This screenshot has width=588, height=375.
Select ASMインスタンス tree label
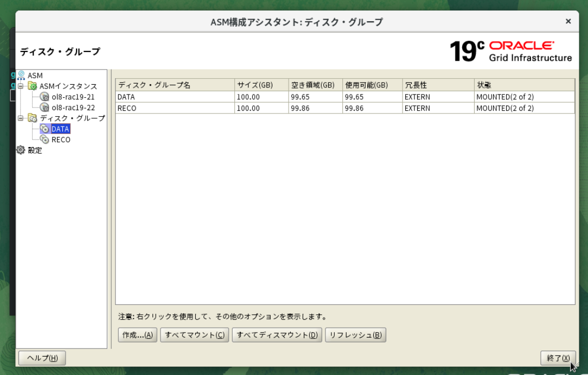pyautogui.click(x=68, y=86)
